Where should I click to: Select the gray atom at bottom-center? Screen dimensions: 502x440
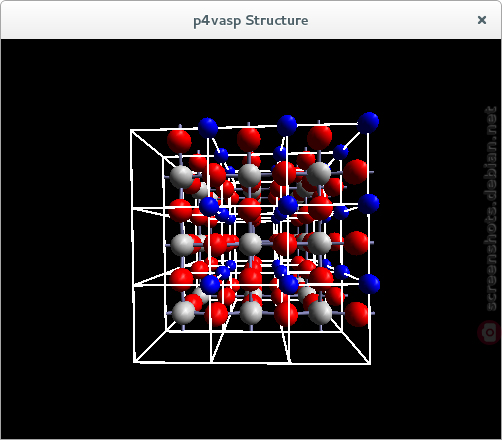tap(251, 312)
